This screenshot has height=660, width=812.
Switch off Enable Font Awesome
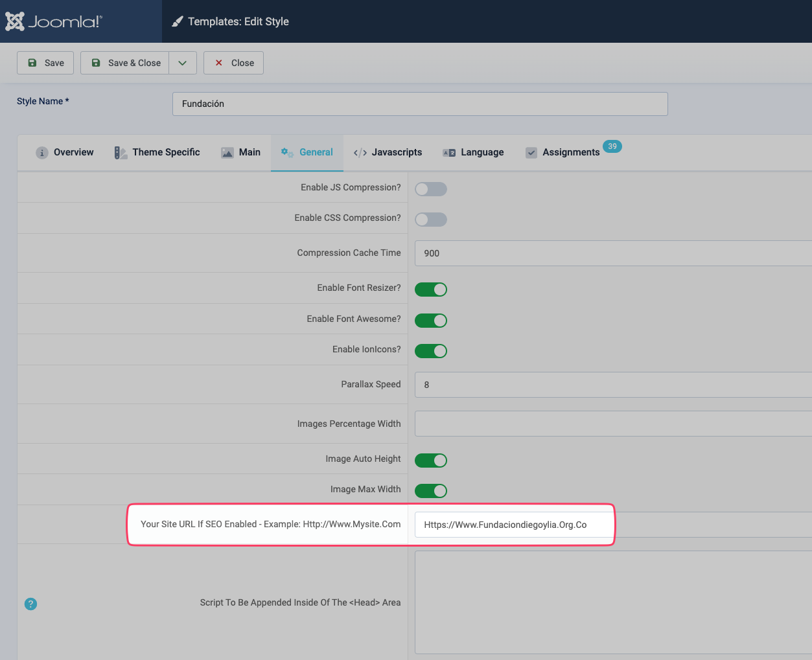coord(431,321)
